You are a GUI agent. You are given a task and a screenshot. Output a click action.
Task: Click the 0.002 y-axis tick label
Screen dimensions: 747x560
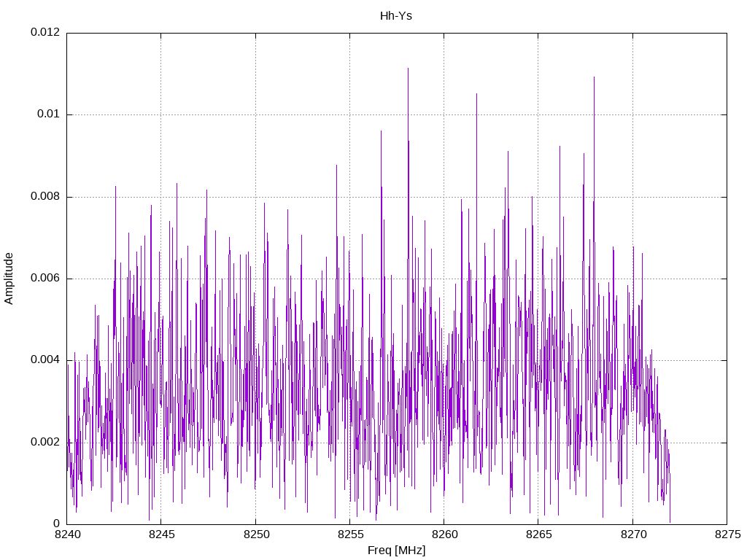[45, 442]
